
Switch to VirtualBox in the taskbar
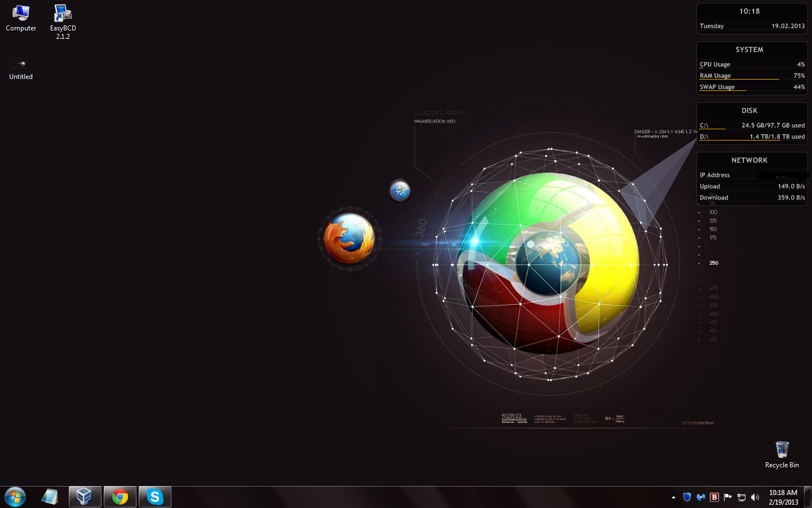[85, 497]
